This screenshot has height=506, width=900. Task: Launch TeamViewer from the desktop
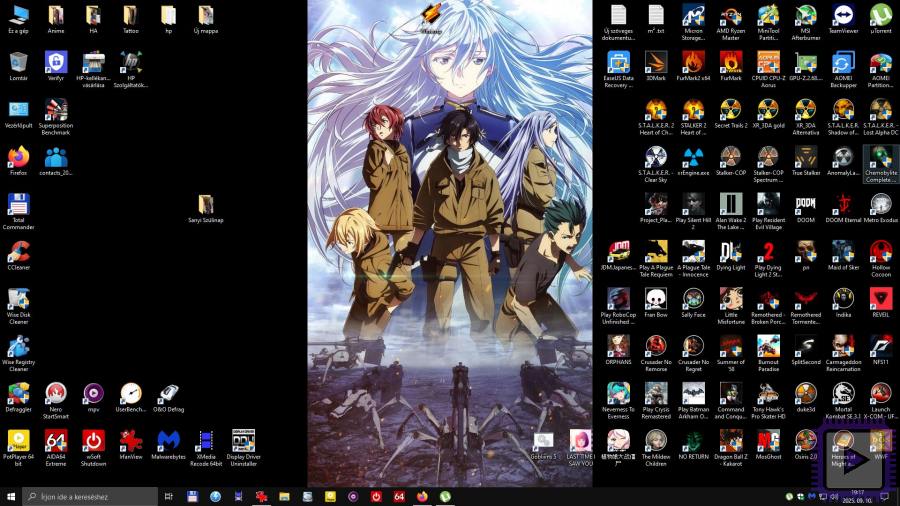tap(843, 20)
